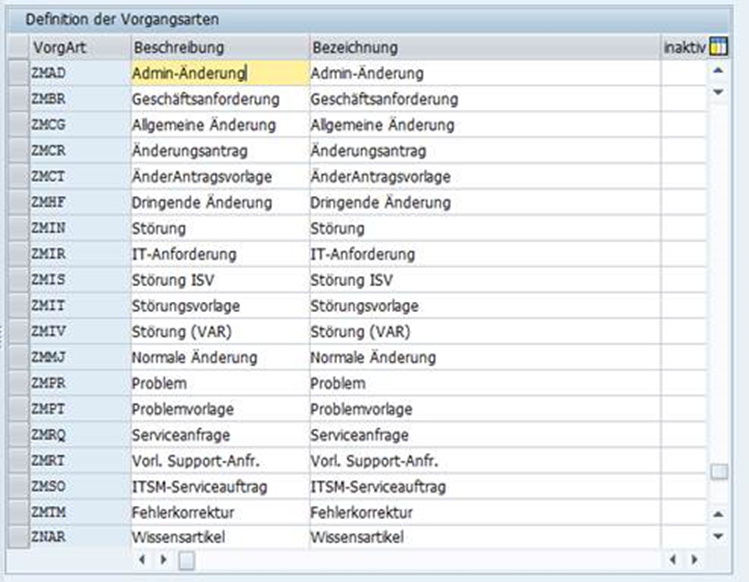Viewport: 749px width, 582px height.
Task: Click the Admin-Änderung Beschreibung input field
Action: coord(219,73)
